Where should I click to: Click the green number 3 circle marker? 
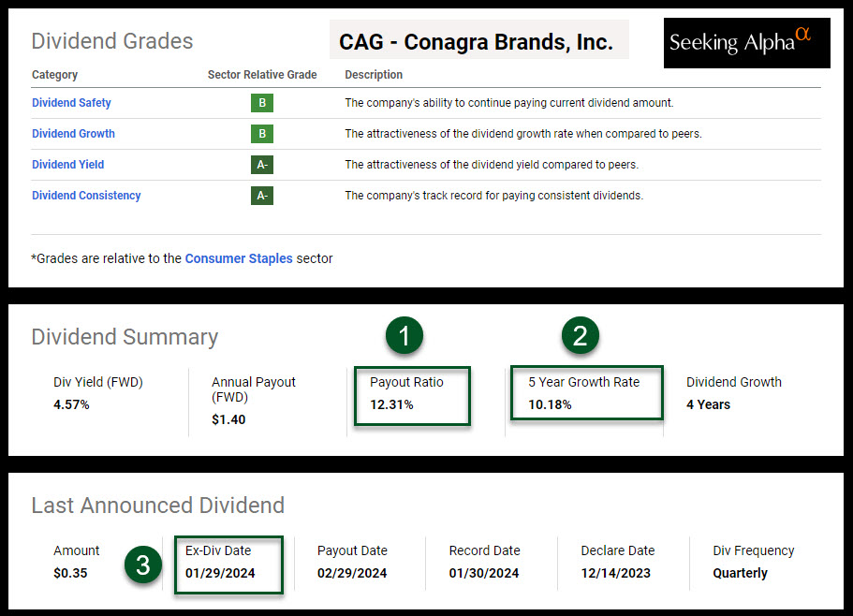click(142, 565)
